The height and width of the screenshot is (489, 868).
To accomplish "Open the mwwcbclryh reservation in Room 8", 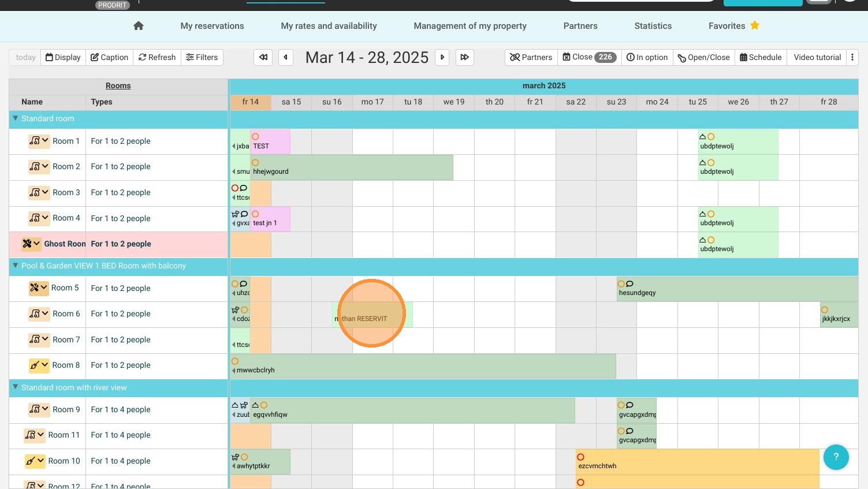I will pyautogui.click(x=423, y=366).
